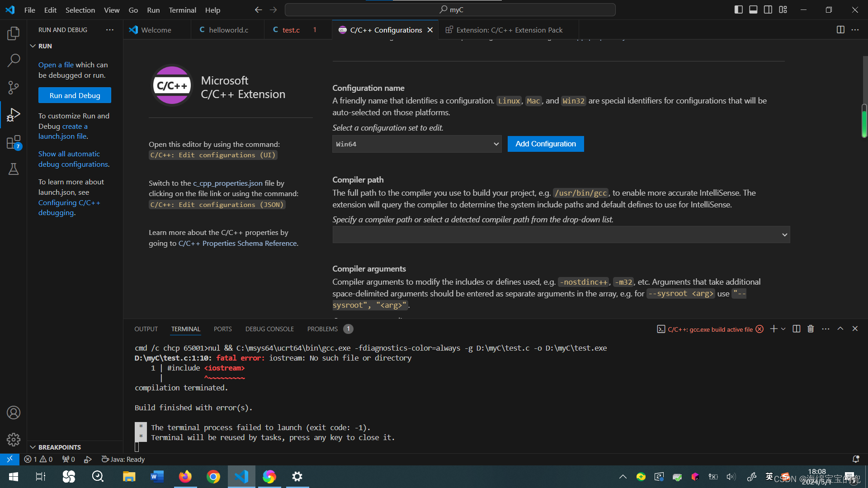Open the Explorer view
This screenshot has width=868, height=488.
13,33
